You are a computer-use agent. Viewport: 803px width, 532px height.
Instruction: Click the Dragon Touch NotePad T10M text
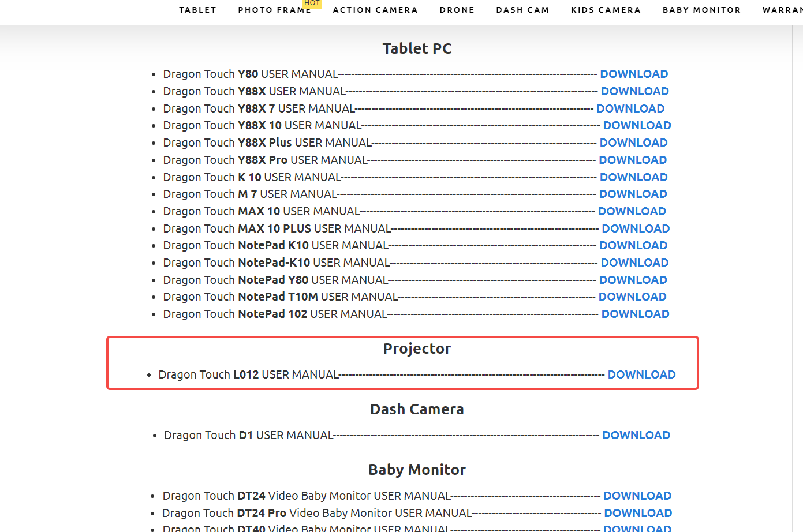(x=241, y=297)
